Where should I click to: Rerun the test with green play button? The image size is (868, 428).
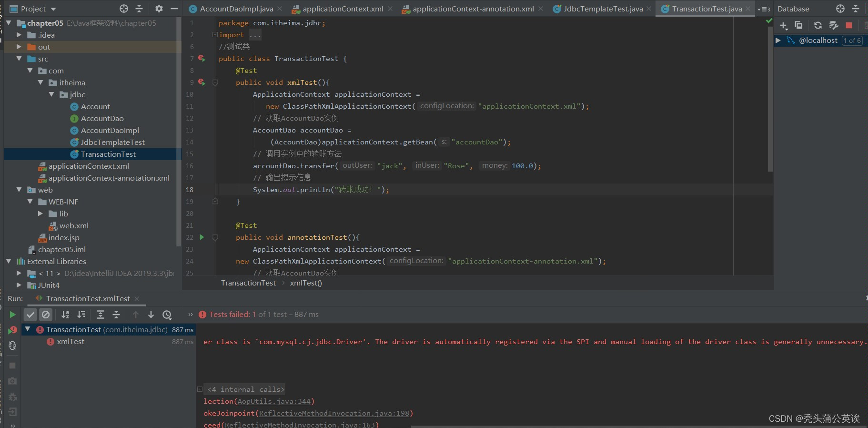click(12, 315)
